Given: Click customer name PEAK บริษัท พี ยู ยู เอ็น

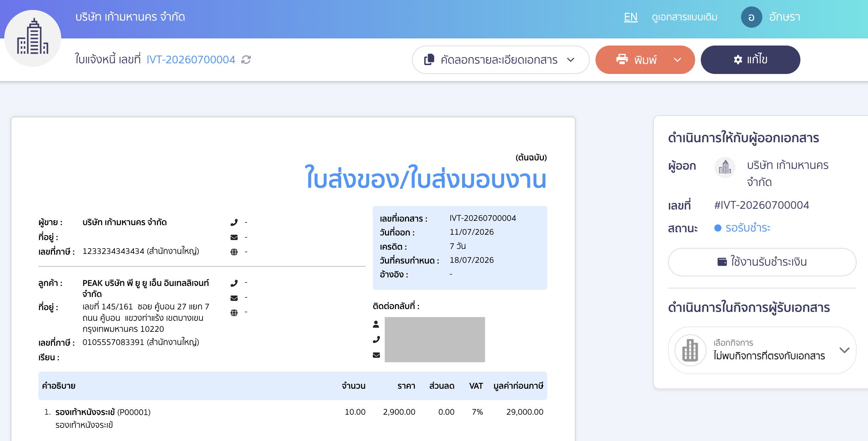Looking at the screenshot, I should [146, 288].
